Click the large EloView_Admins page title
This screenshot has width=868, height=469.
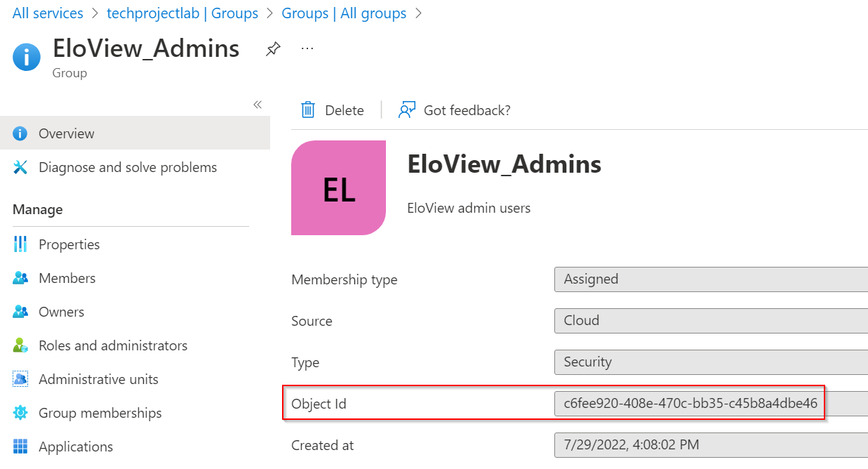coord(146,48)
